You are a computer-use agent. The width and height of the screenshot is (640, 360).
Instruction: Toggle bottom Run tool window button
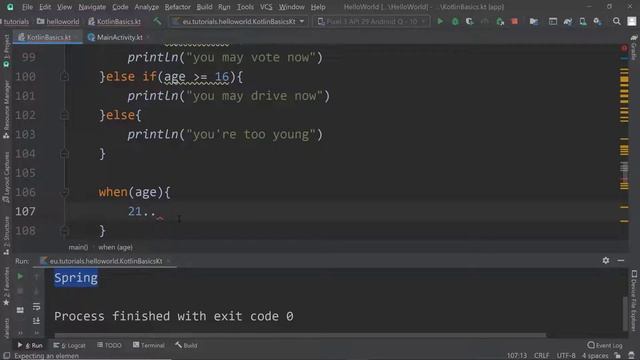pyautogui.click(x=30, y=345)
